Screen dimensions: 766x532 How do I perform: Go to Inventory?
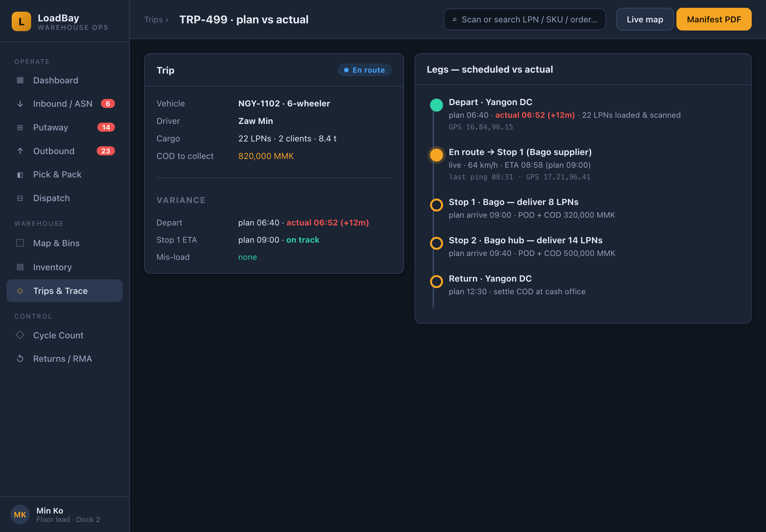65,267
